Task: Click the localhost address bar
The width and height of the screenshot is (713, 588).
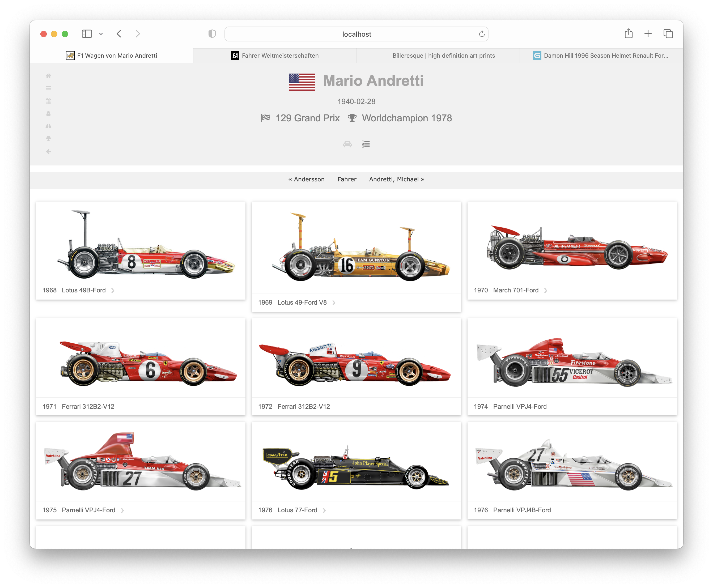Action: [356, 34]
